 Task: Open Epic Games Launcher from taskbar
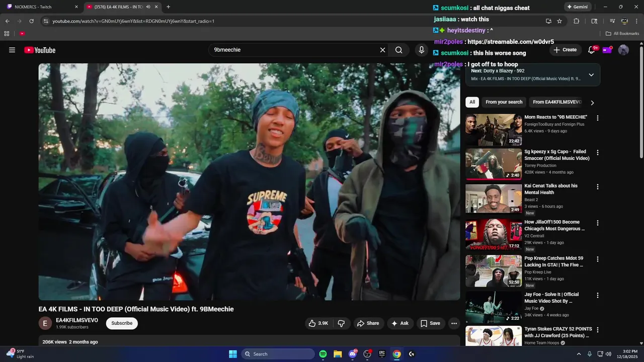pyautogui.click(x=382, y=354)
